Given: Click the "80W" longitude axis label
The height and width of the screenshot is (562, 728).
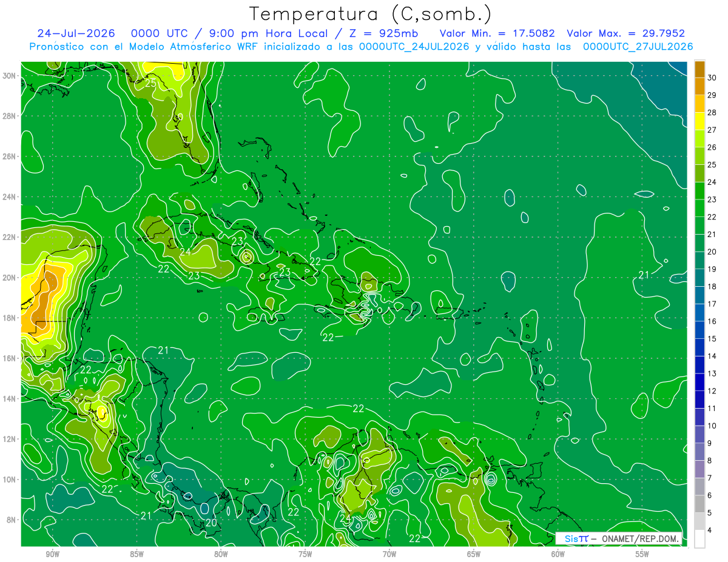Looking at the screenshot, I should 221,554.
